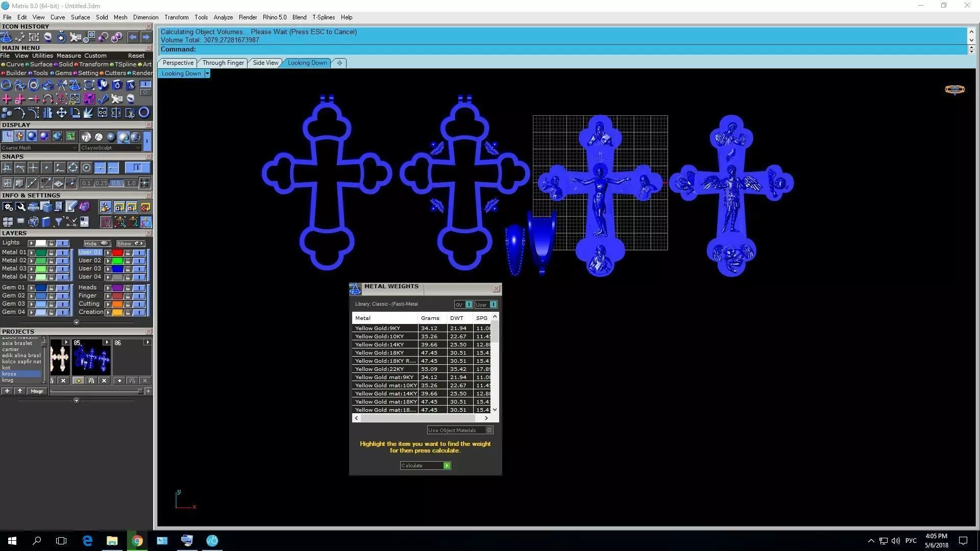Open the T-Splines menu

point(323,17)
